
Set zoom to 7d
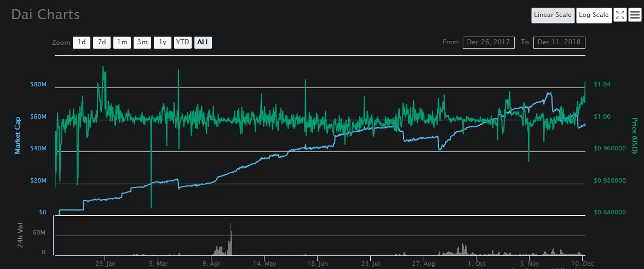102,42
